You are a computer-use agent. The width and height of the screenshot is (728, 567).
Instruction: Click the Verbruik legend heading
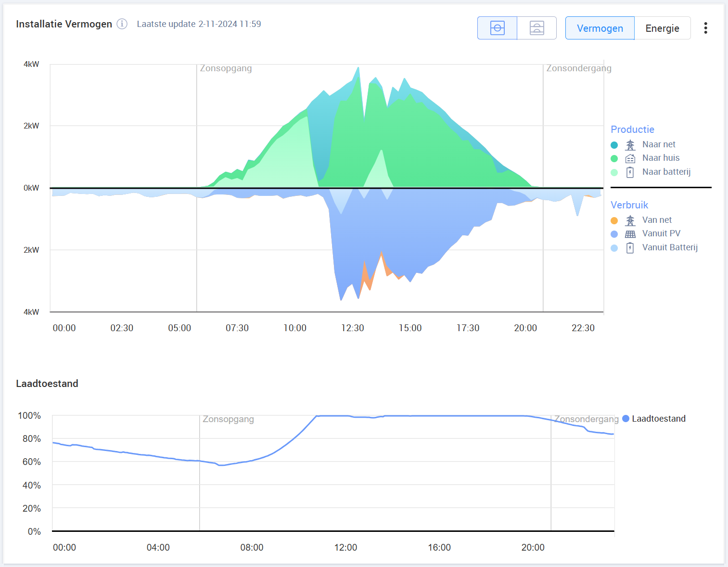click(x=629, y=205)
